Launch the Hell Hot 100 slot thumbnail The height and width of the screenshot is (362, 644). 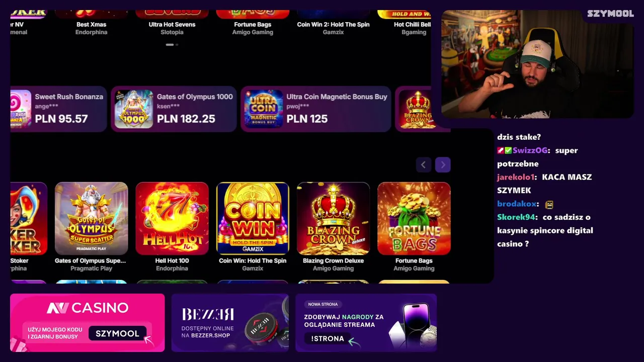pos(172,218)
